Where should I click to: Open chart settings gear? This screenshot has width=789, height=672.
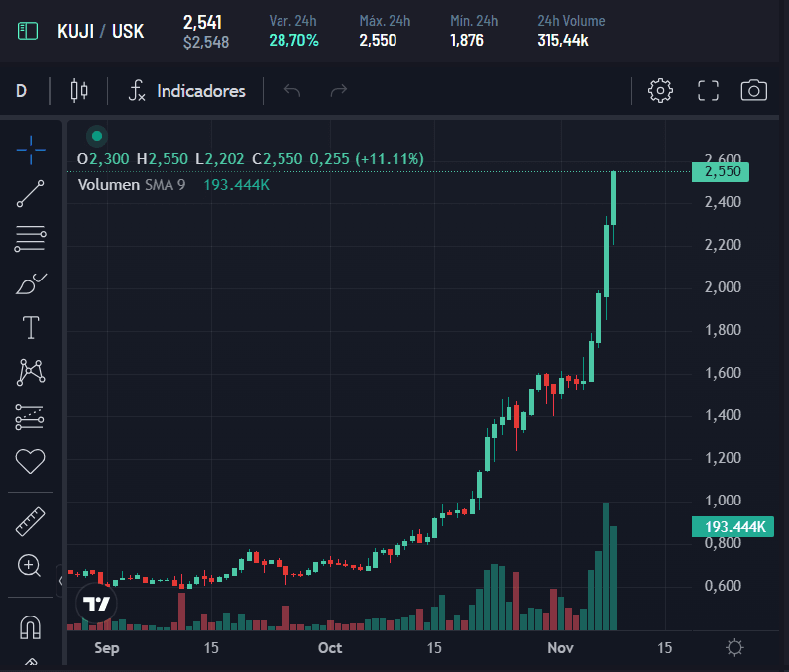[x=660, y=91]
